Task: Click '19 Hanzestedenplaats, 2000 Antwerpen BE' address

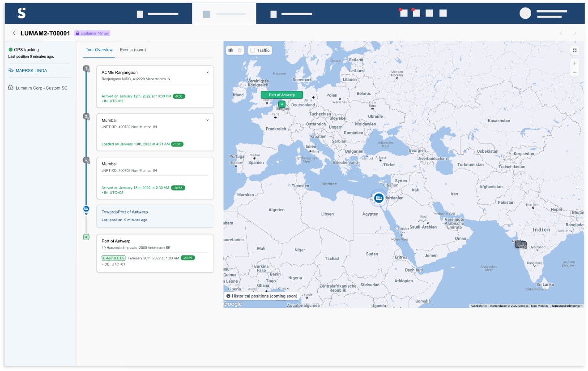Action: click(x=136, y=248)
